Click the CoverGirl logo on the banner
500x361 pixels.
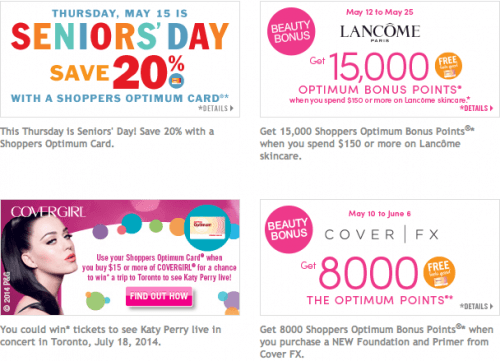click(x=48, y=212)
